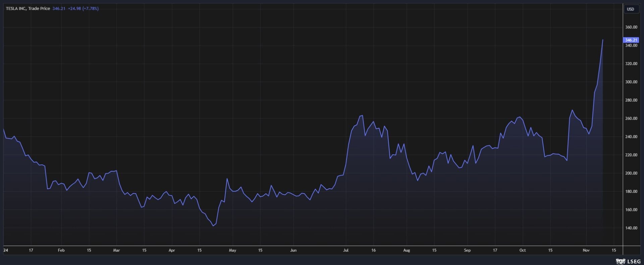Screen dimensions: 644x265
Task: Click the 280.00 price axis label
Action: (x=631, y=100)
